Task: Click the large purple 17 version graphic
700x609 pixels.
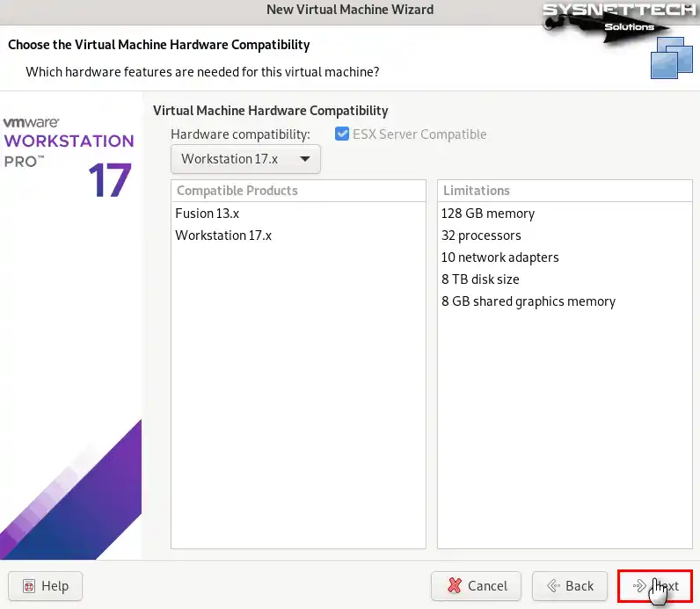Action: 109,180
